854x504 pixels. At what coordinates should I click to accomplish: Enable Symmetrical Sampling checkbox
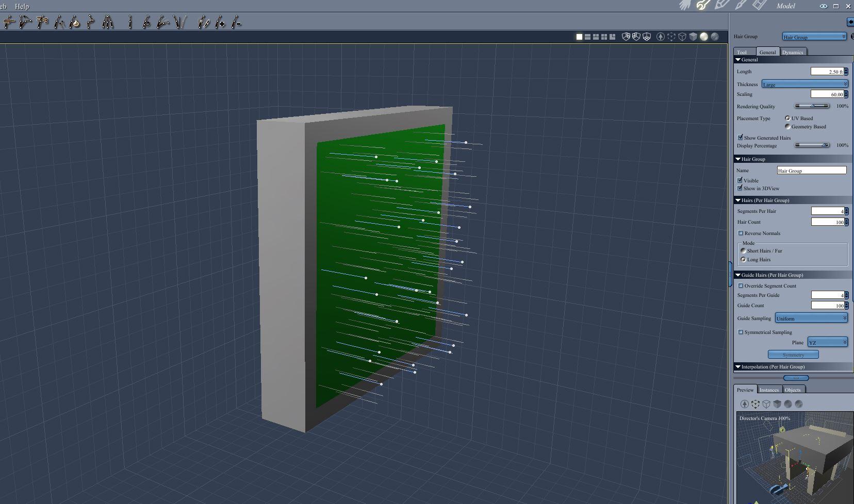point(741,332)
